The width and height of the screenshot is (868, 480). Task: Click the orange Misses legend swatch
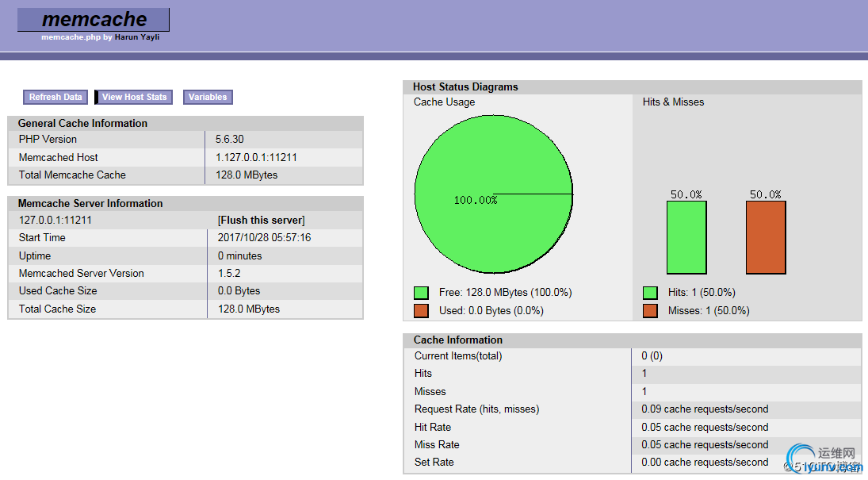pos(651,311)
